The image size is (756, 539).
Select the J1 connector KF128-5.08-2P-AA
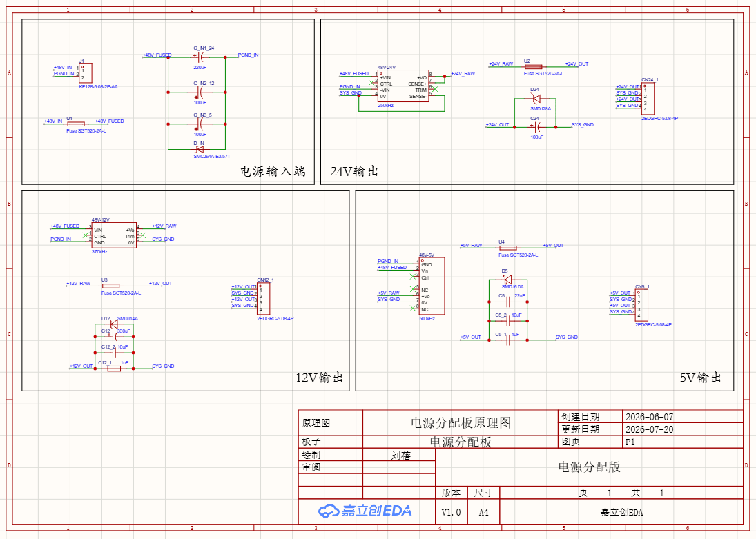pos(86,73)
